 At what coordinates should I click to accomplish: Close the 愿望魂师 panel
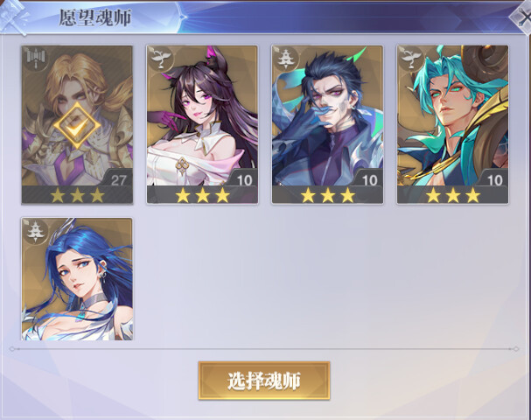point(522,17)
